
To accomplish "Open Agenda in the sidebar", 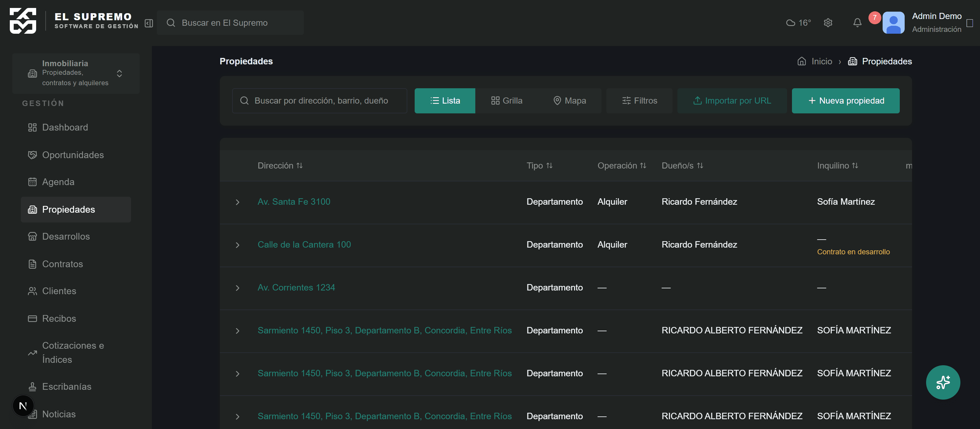I will [x=76, y=182].
